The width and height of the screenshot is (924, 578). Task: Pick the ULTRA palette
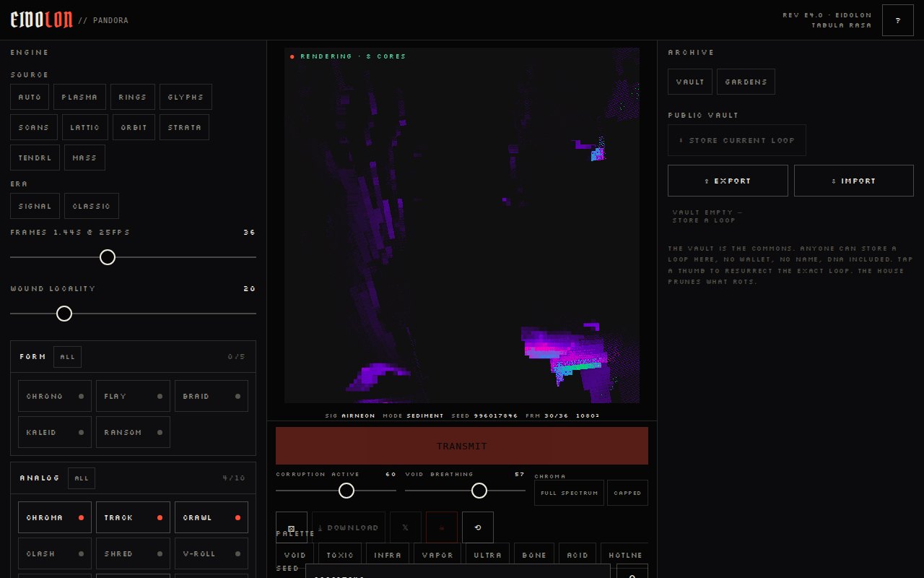click(x=487, y=555)
